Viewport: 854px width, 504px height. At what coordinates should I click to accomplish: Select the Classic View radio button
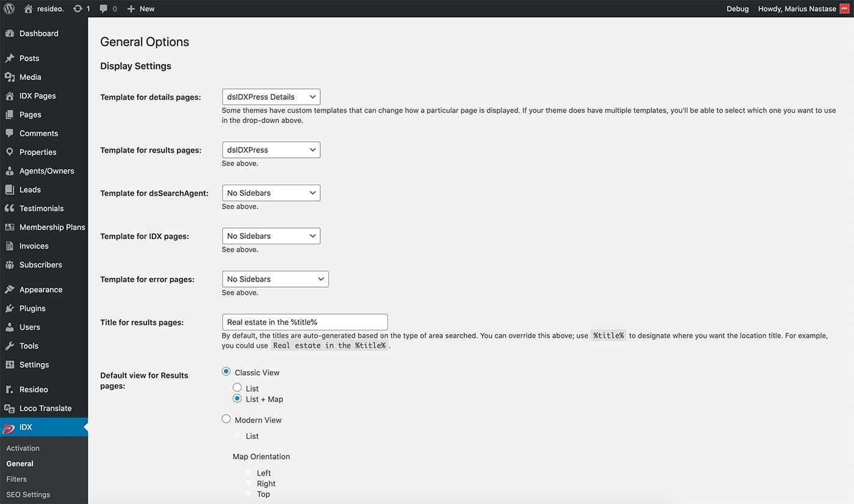[226, 372]
